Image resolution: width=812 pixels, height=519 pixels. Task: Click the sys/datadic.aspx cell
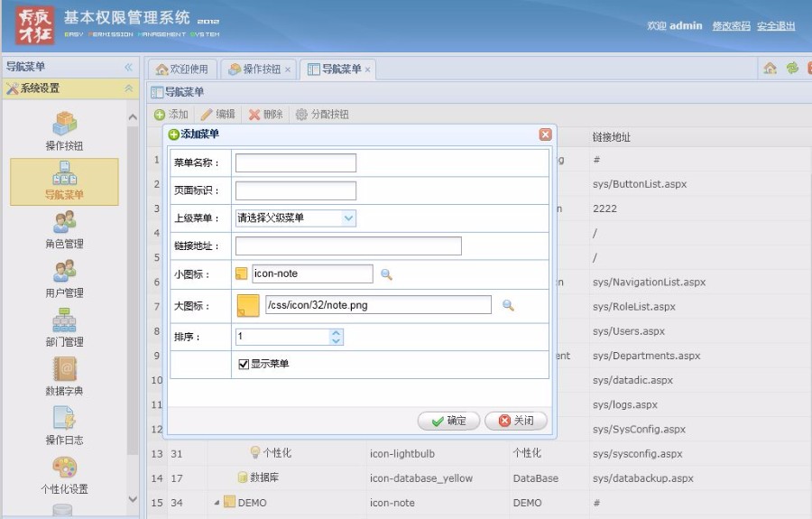tap(632, 380)
